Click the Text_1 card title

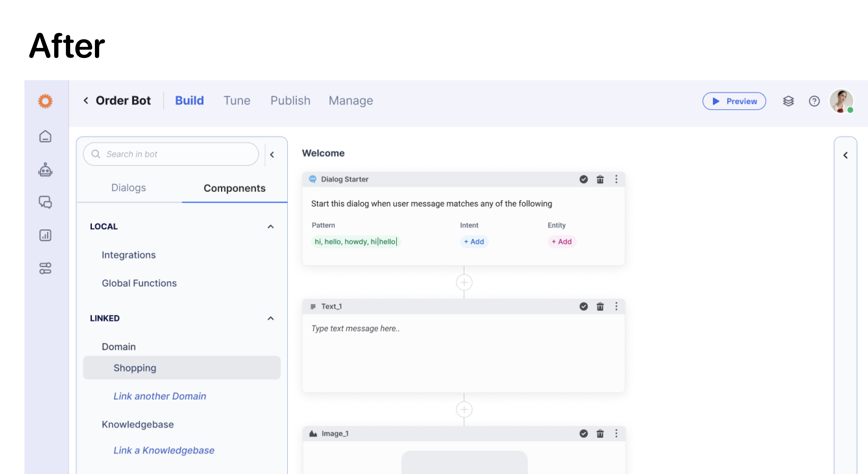coord(332,306)
